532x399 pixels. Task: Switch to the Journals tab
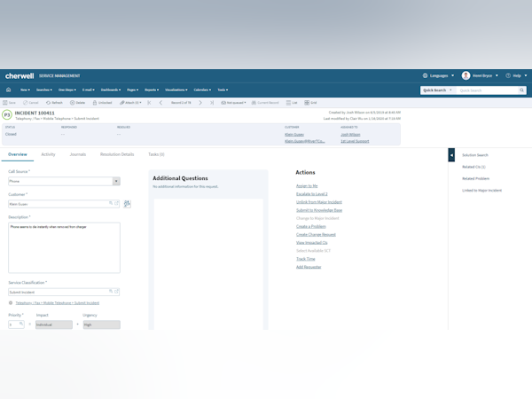click(78, 154)
